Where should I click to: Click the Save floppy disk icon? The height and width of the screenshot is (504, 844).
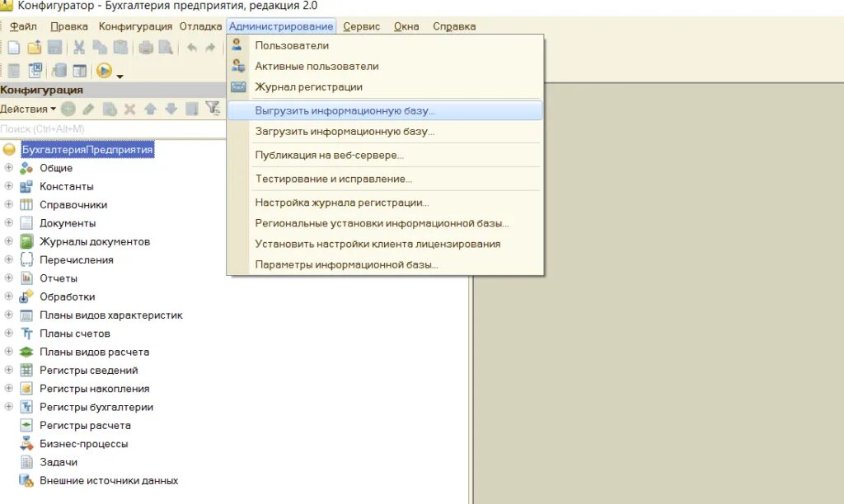point(55,47)
